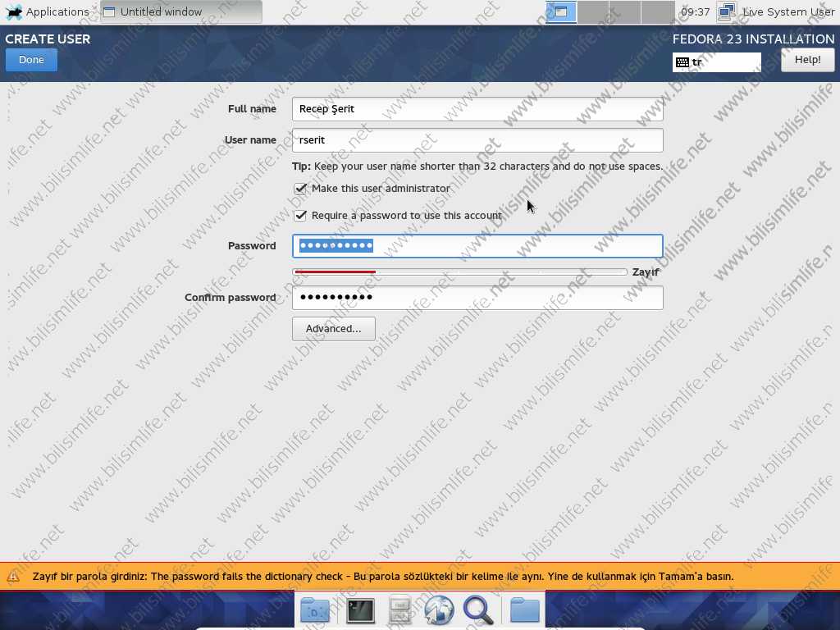The image size is (840, 630).
Task: Launch the file manager from the dock
Action: pyautogui.click(x=400, y=610)
